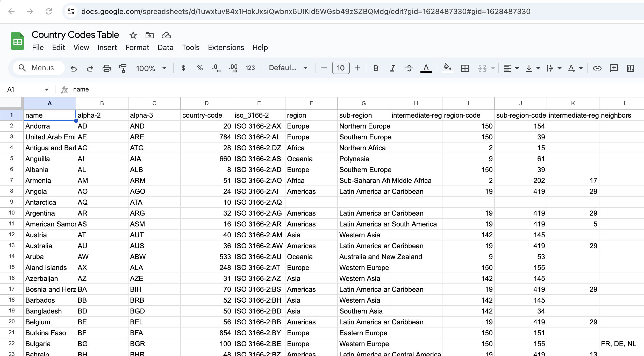Star the Country Codes Table spreadsheet

pyautogui.click(x=133, y=35)
